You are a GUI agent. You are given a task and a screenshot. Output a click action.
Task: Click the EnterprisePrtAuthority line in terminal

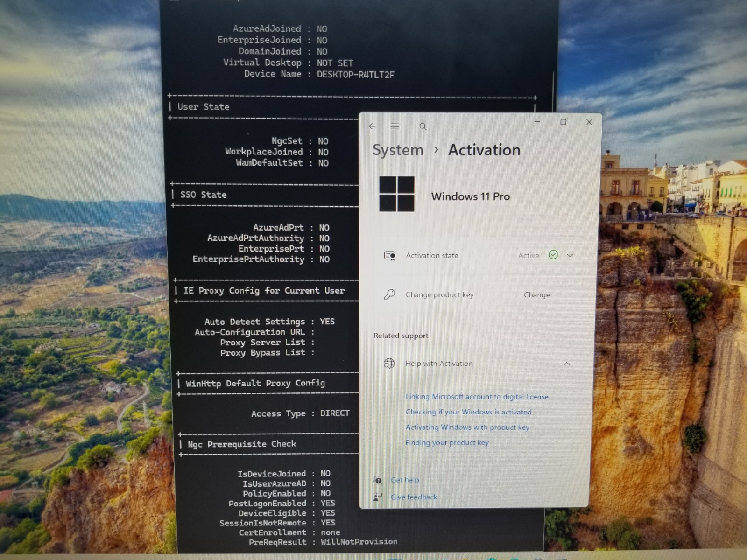coord(261,259)
